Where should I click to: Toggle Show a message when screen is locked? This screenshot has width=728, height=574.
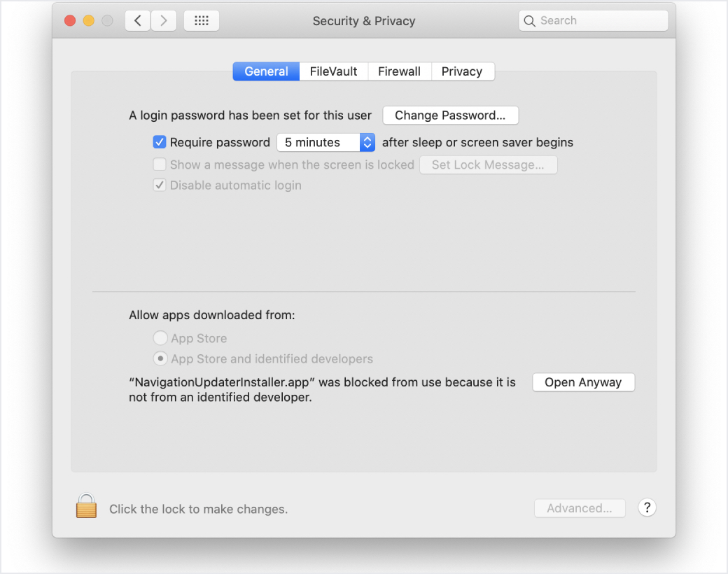point(160,164)
